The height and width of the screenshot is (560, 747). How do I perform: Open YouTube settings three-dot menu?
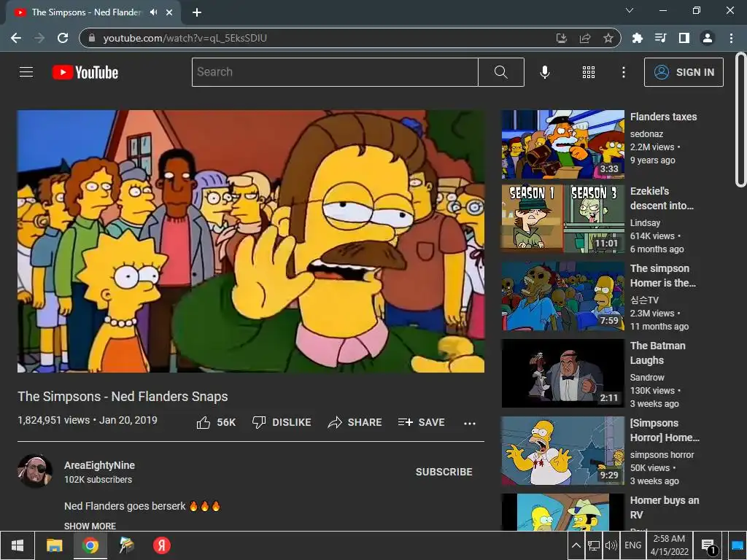623,72
